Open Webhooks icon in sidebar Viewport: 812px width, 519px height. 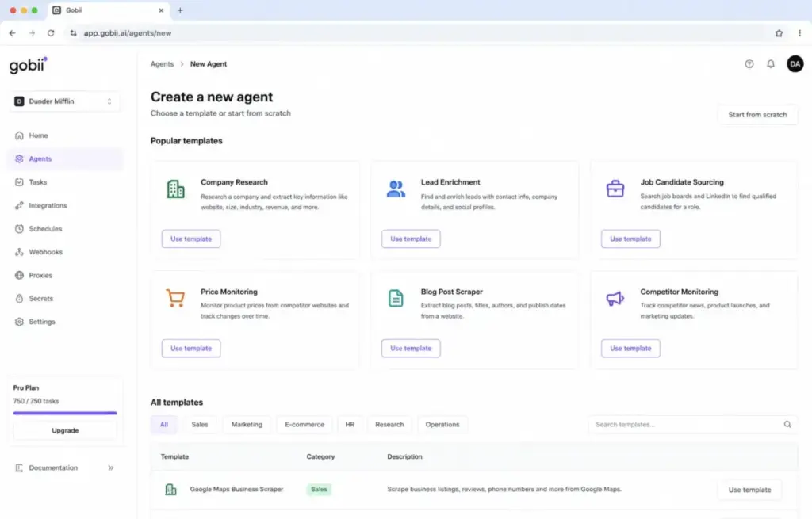(x=19, y=252)
